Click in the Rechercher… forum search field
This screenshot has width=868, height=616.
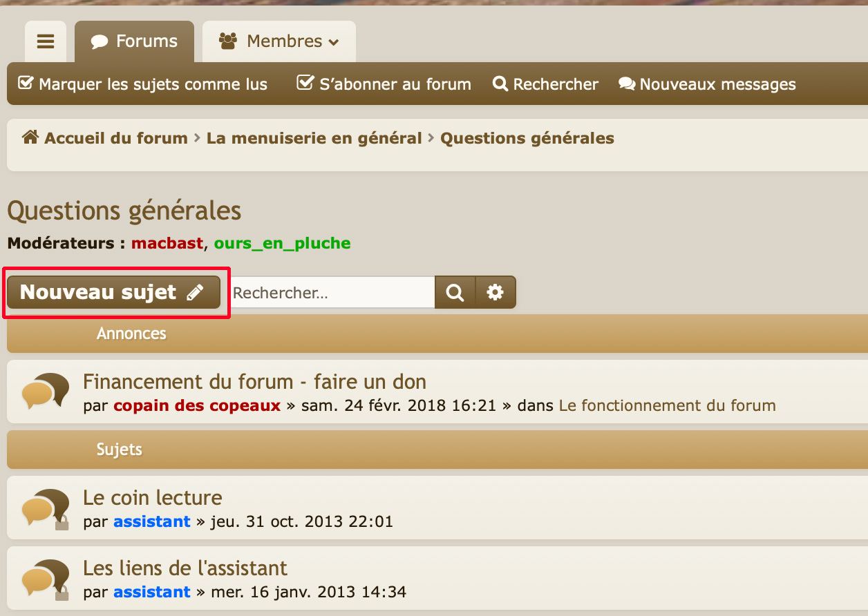(332, 293)
